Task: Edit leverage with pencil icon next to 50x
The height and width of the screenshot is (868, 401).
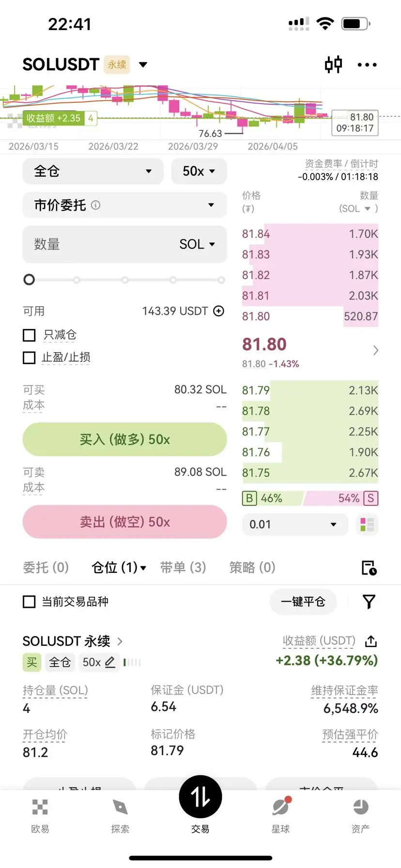Action: [x=110, y=662]
